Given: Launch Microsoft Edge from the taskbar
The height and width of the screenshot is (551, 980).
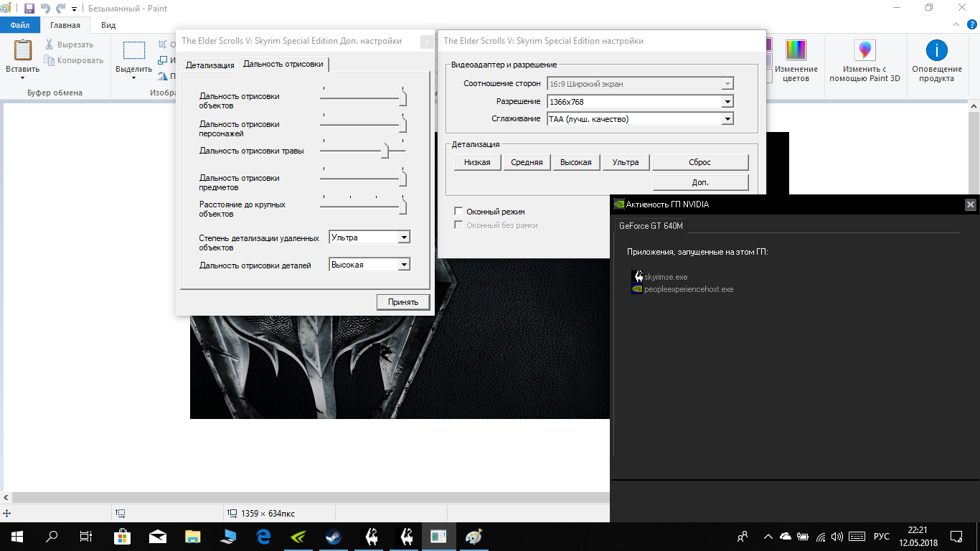Looking at the screenshot, I should pos(263,536).
